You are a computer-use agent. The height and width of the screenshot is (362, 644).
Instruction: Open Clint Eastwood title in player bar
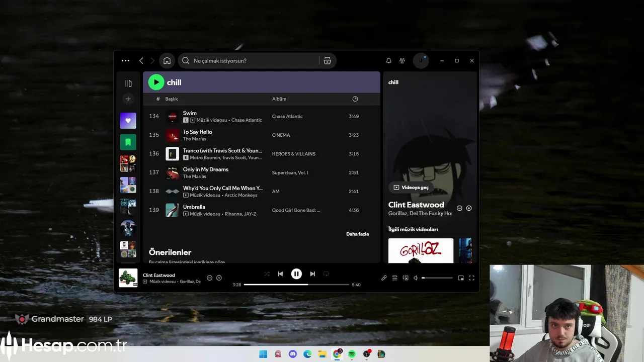tap(159, 275)
